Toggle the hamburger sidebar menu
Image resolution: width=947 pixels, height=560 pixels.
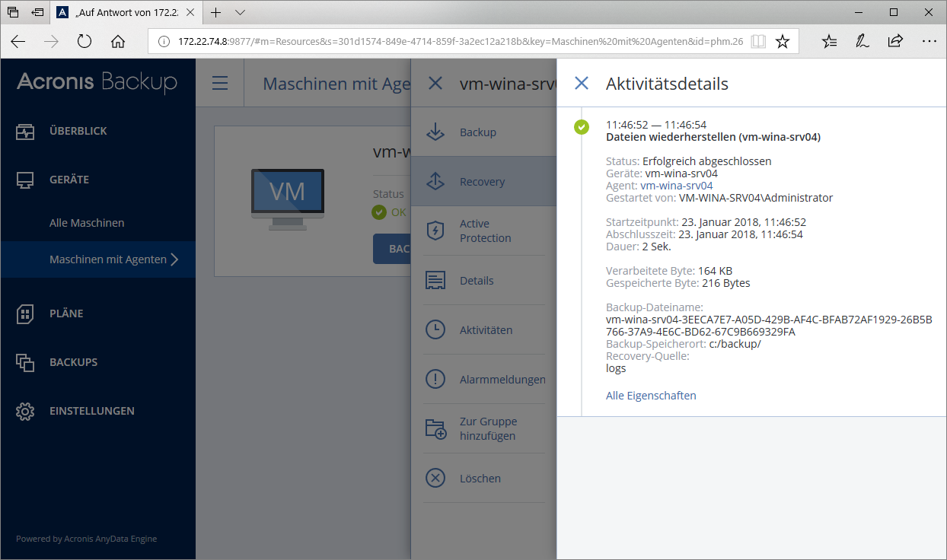[x=220, y=84]
